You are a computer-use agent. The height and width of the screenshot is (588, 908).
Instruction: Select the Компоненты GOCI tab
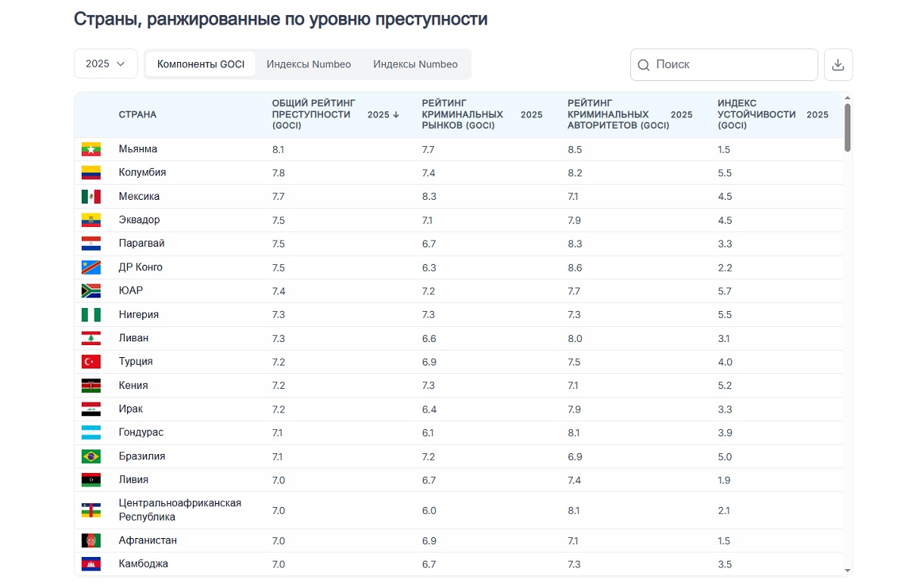click(x=201, y=64)
